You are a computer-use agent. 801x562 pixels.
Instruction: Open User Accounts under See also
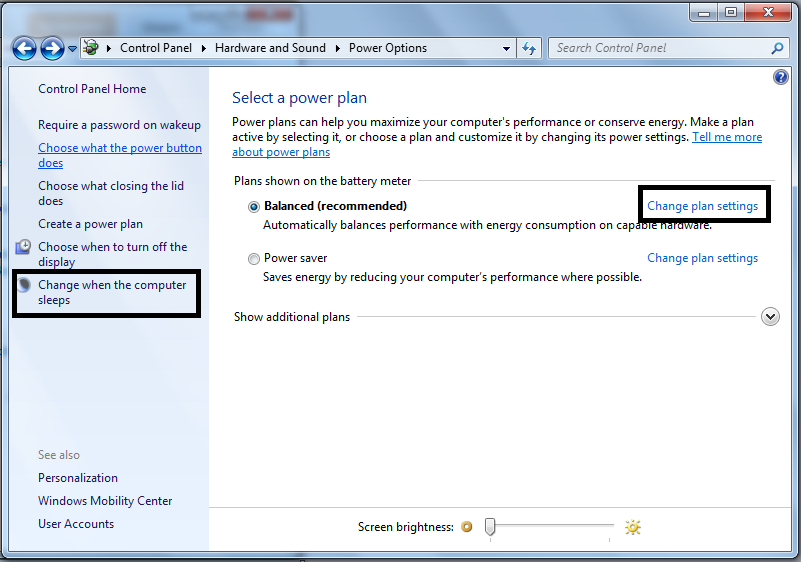76,524
